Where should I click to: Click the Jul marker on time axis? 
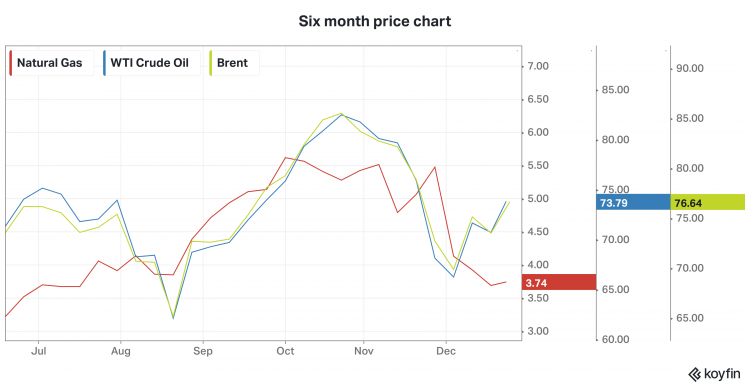39,351
